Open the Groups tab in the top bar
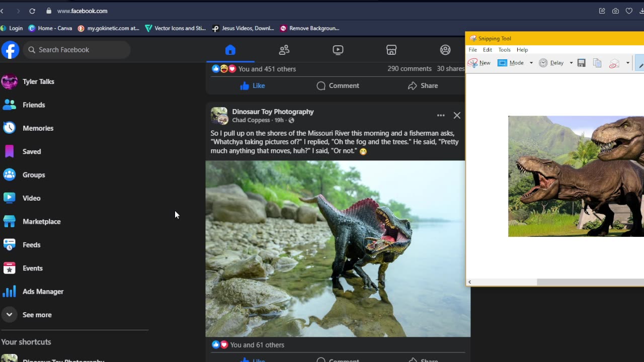Image resolution: width=644 pixels, height=362 pixels. point(445,50)
